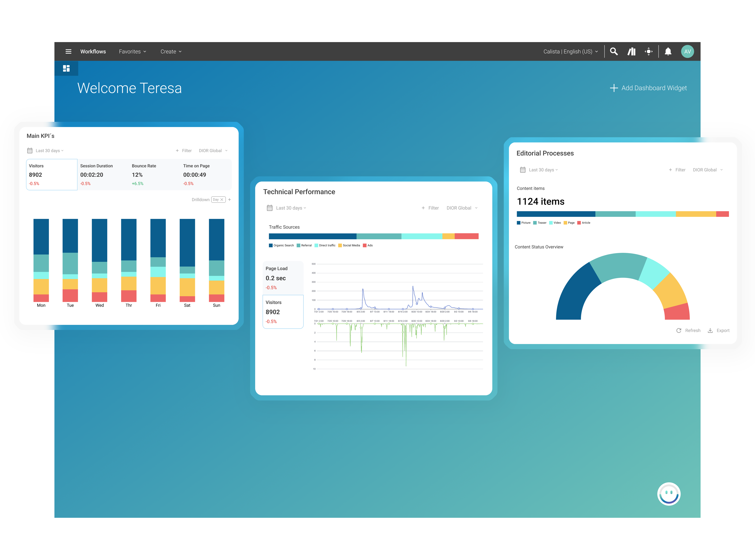Click the calendar icon in Main KPI's widget
This screenshot has height=560, width=755.
click(x=30, y=150)
